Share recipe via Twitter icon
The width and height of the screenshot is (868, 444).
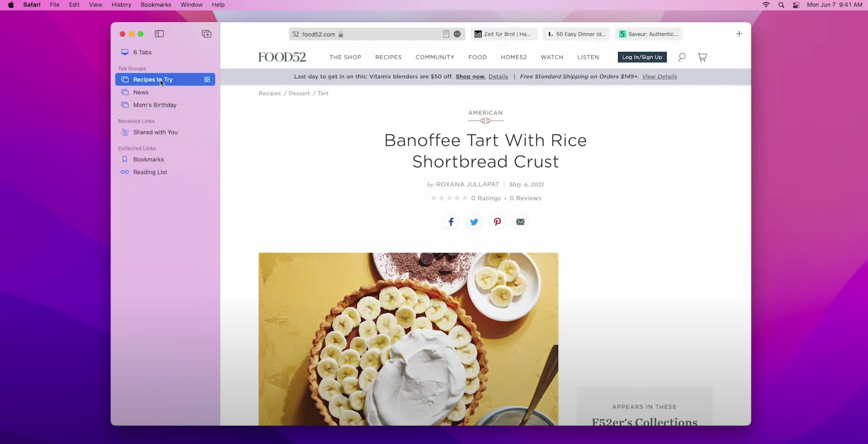click(474, 222)
